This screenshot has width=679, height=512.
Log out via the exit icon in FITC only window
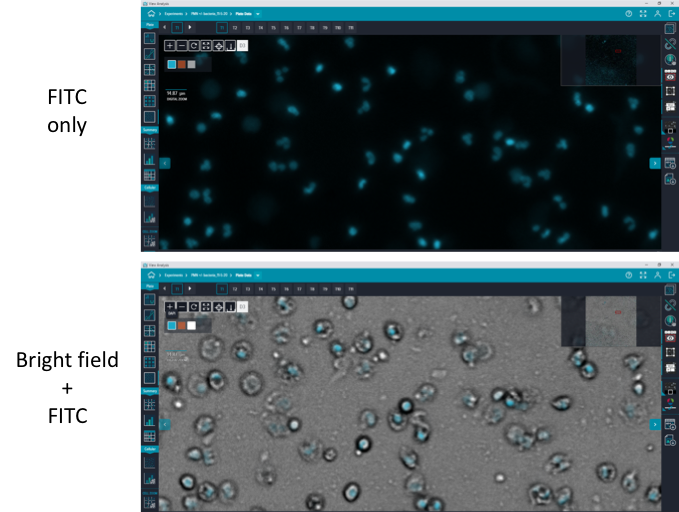coord(672,14)
